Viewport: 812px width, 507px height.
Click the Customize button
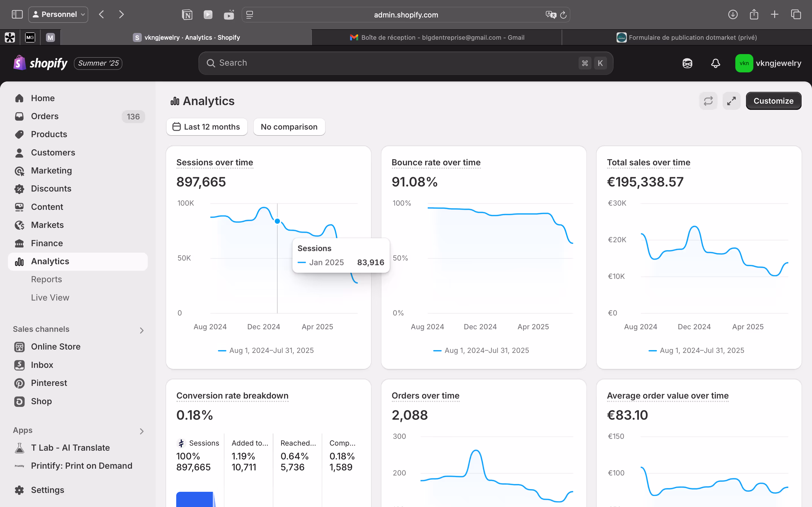tap(773, 101)
